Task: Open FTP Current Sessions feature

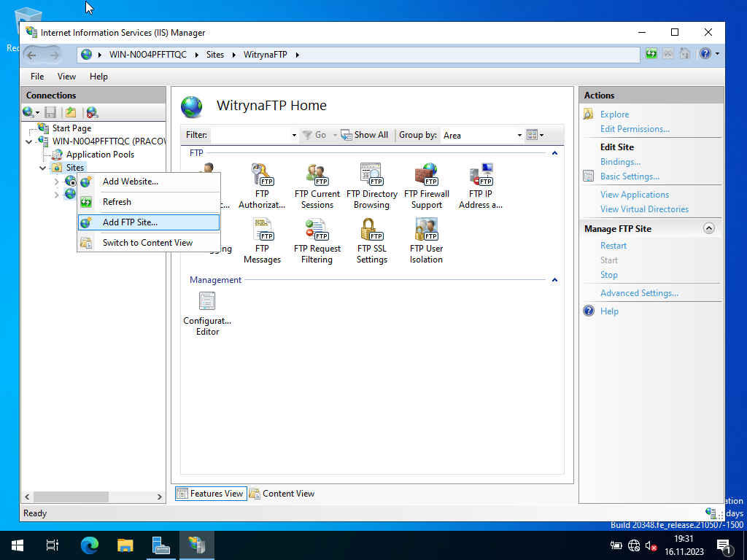Action: pyautogui.click(x=317, y=186)
